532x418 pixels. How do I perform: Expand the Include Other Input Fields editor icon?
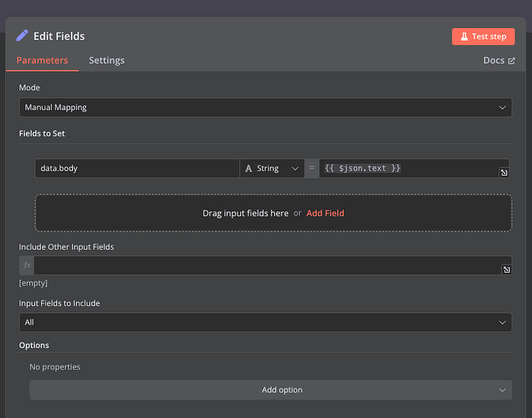(506, 270)
